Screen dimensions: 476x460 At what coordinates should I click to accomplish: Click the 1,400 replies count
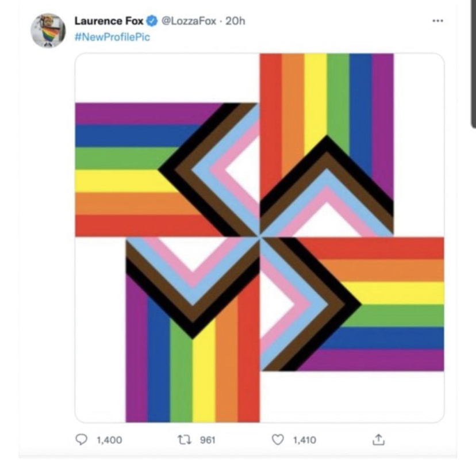coord(109,440)
